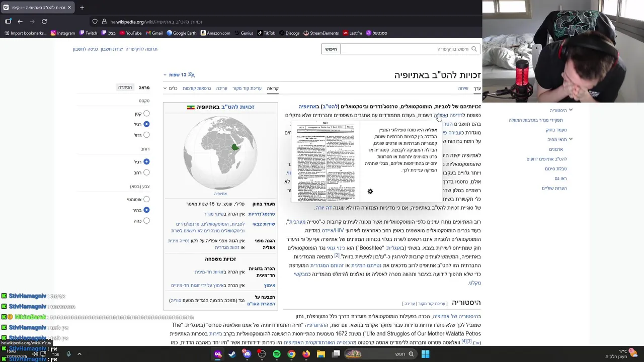Click the Ethiopia globe map image
644x362 pixels.
[x=220, y=153]
